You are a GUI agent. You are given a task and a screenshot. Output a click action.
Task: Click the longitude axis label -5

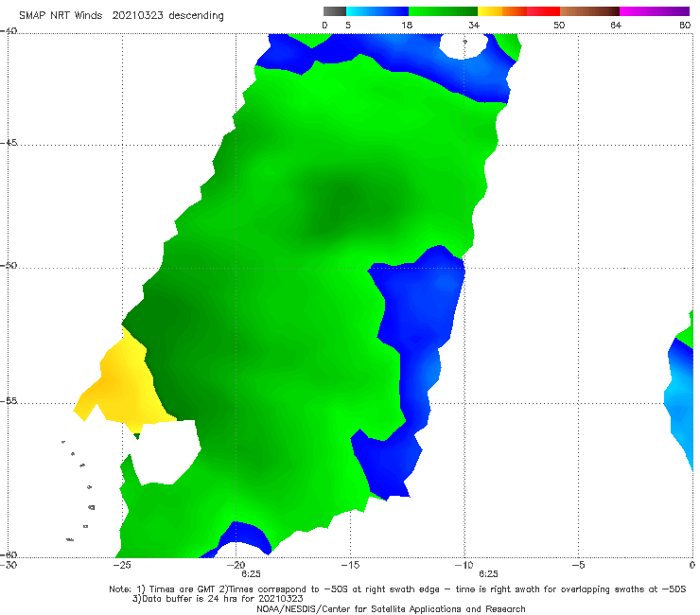point(579,565)
